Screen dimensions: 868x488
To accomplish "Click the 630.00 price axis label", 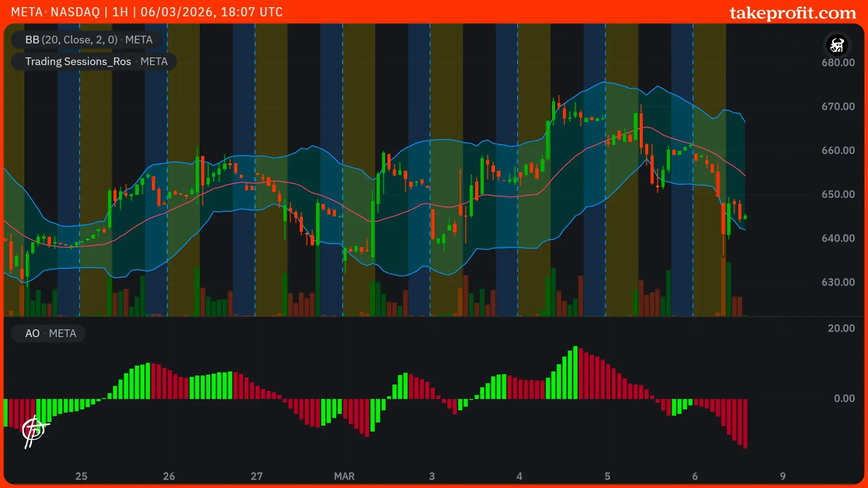I will click(838, 282).
